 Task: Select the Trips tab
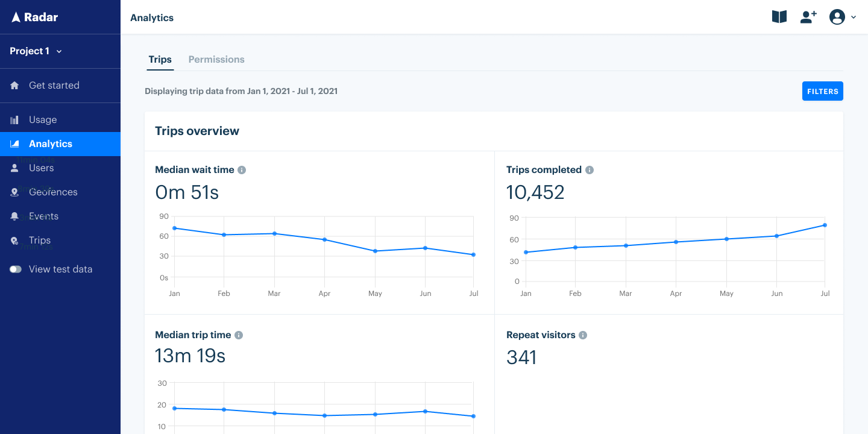160,59
